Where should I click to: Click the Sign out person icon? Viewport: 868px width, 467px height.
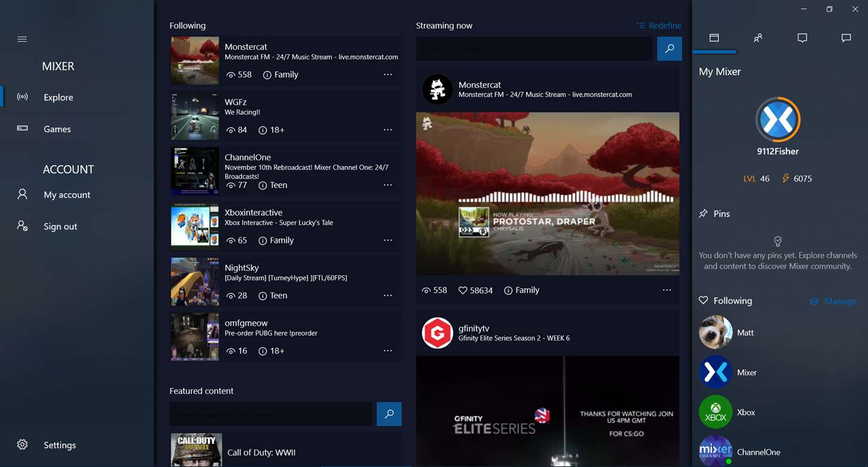(x=22, y=226)
